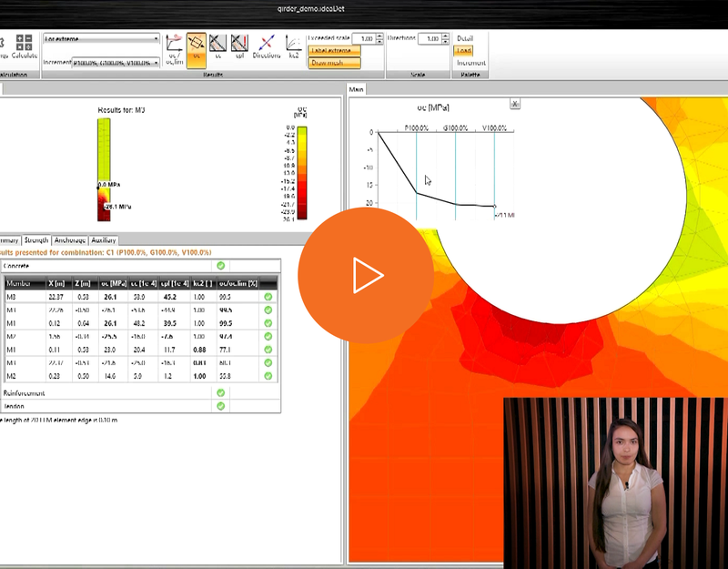The width and height of the screenshot is (728, 569).
Task: Toggle the Load palette option
Action: coord(463,51)
